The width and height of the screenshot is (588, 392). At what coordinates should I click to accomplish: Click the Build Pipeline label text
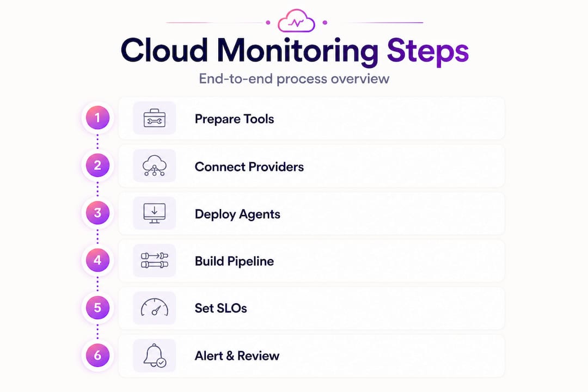click(234, 261)
